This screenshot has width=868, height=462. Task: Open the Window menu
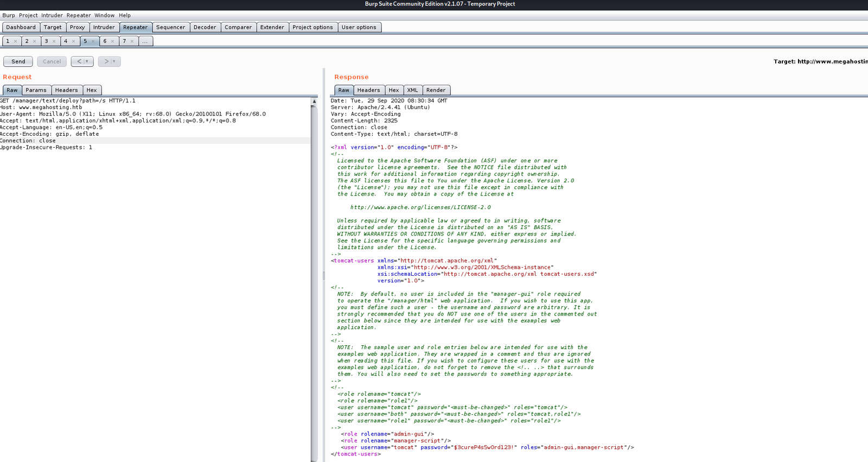point(105,15)
